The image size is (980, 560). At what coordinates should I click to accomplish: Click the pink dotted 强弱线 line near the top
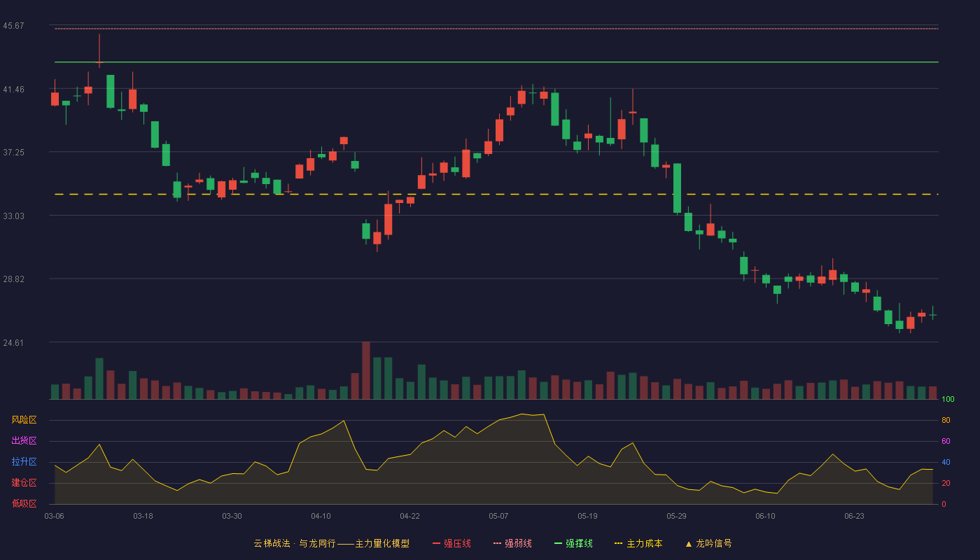496,29
